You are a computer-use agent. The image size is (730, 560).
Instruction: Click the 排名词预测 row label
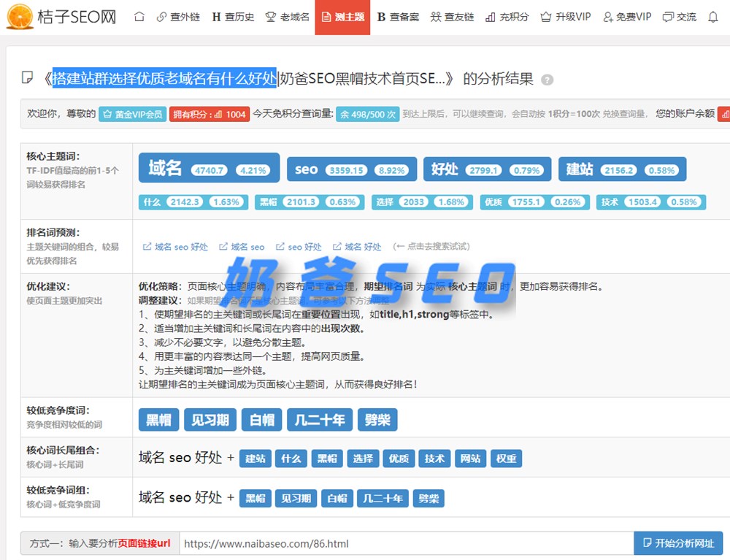[x=53, y=233]
